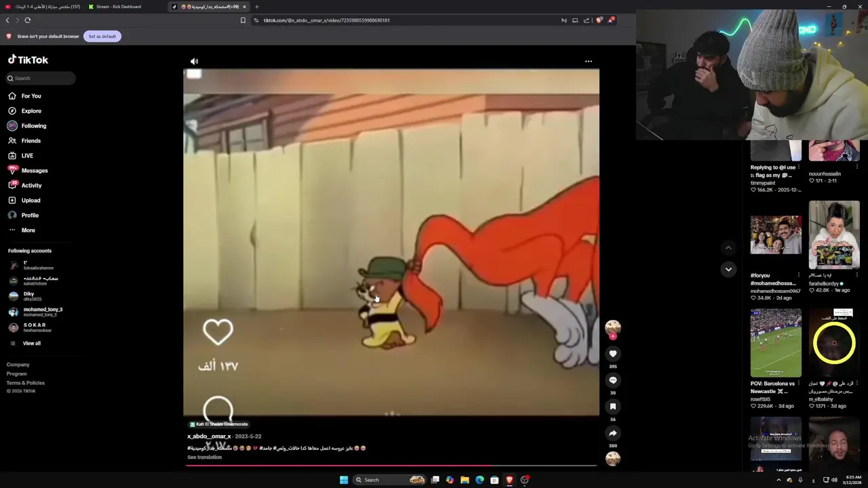The width and height of the screenshot is (868, 488).
Task: Open the yellow circle video thumbnail
Action: coord(834,343)
